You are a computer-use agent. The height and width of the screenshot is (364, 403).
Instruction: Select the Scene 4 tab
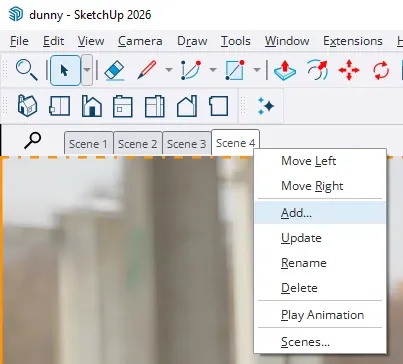pos(235,143)
